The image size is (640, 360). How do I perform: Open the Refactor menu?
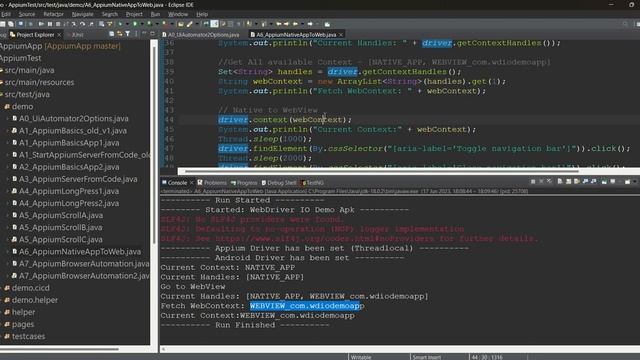(x=53, y=14)
